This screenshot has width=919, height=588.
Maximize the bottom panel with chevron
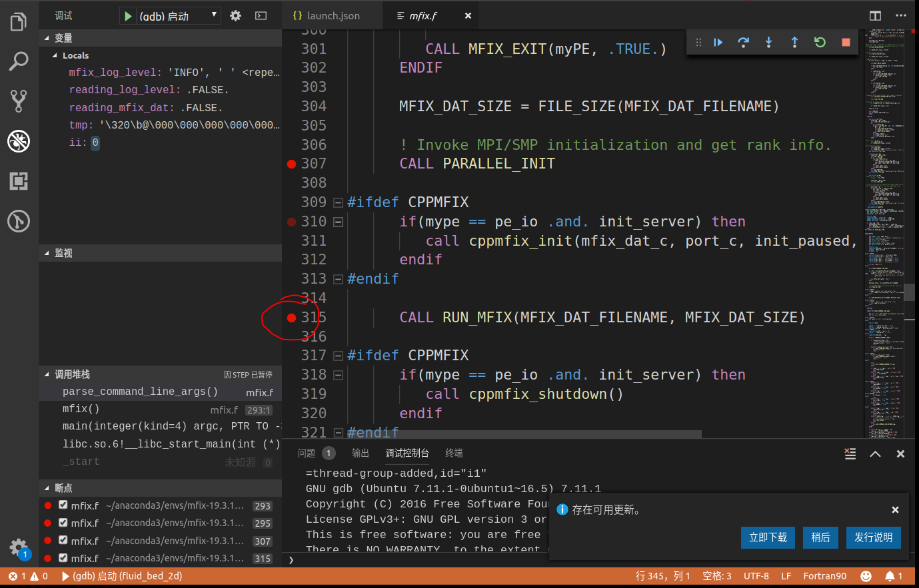click(875, 453)
